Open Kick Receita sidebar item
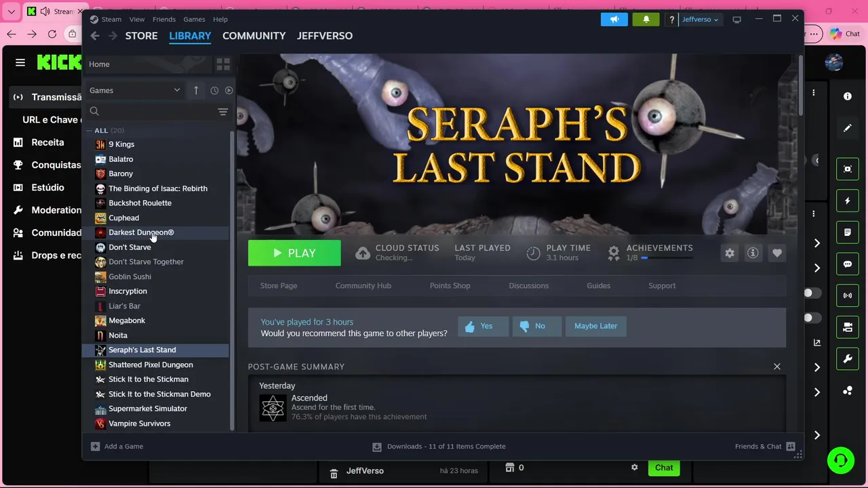This screenshot has height=488, width=868. click(x=45, y=142)
